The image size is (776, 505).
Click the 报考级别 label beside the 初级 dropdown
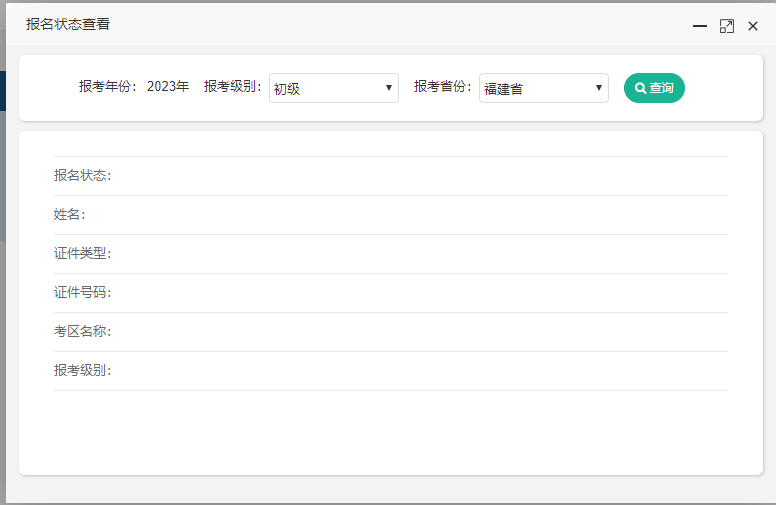tap(233, 87)
